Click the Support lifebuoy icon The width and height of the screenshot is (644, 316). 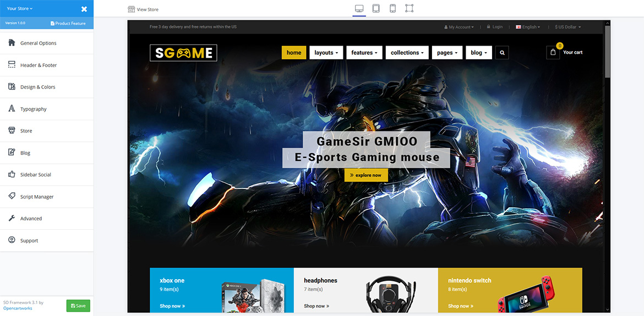(x=12, y=240)
